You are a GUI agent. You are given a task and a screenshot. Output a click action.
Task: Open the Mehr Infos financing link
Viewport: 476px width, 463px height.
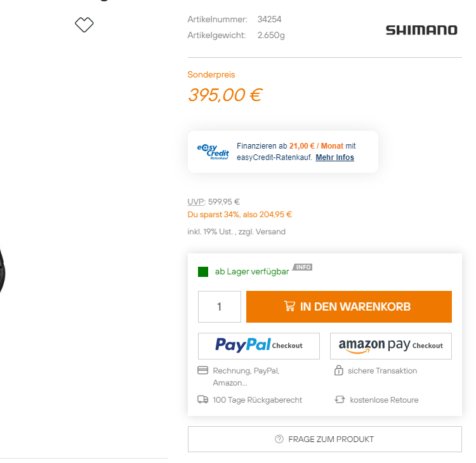click(x=334, y=158)
